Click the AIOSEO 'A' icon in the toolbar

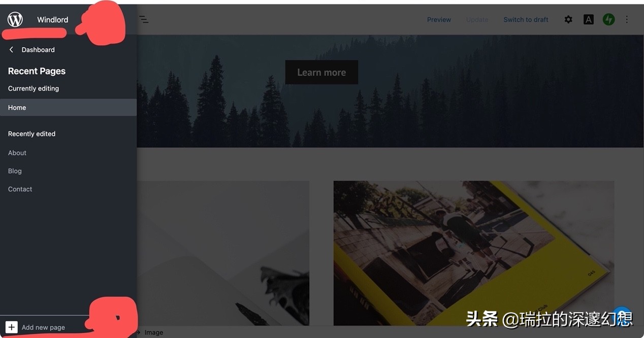pyautogui.click(x=588, y=19)
